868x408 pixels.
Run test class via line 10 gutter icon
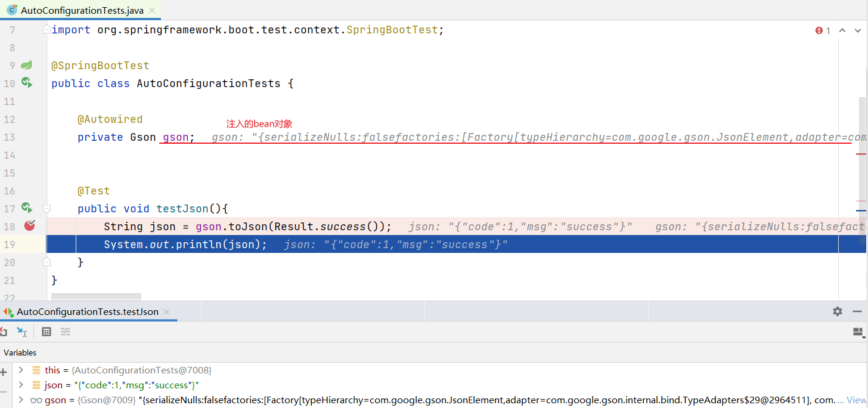click(x=26, y=82)
